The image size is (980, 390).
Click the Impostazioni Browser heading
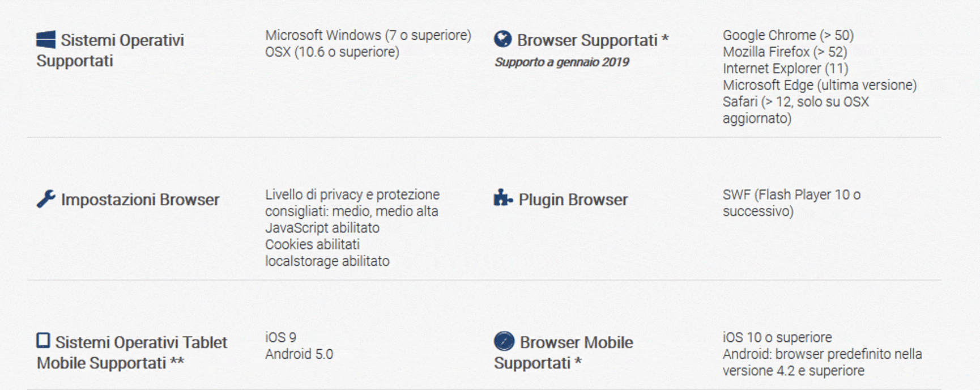coord(140,200)
